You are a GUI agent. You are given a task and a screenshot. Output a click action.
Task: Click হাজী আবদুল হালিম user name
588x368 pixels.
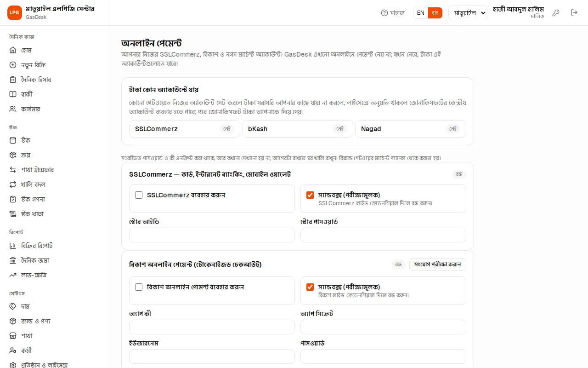[x=518, y=9]
